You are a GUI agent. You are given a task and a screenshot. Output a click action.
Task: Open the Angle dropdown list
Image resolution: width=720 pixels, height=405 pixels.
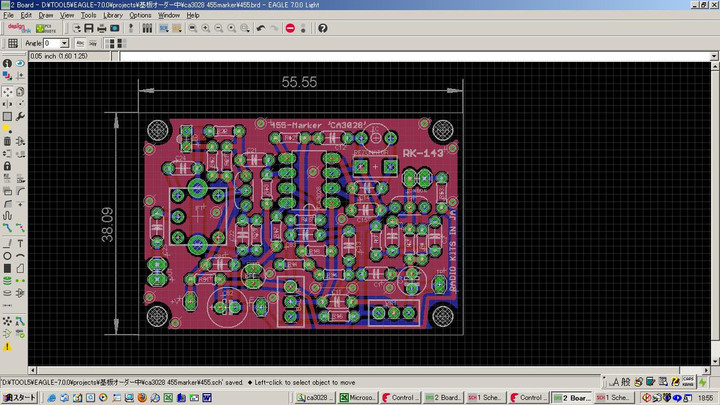(x=65, y=43)
